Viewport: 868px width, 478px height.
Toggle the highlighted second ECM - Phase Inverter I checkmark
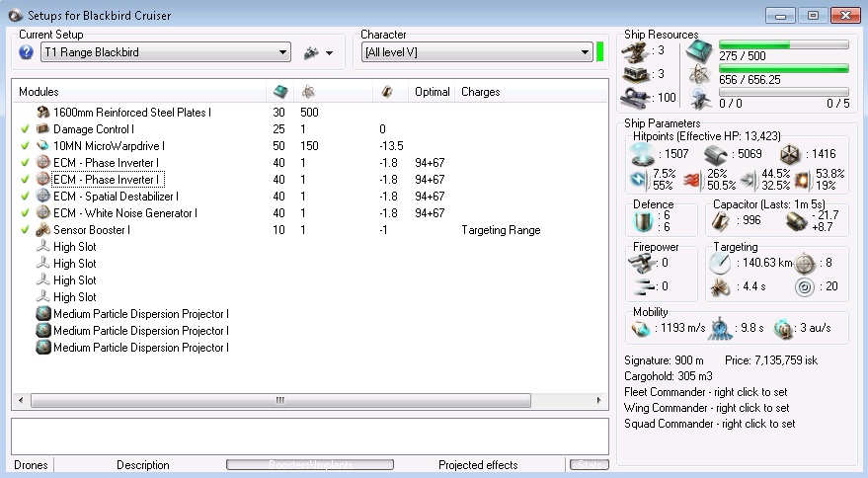(x=25, y=180)
